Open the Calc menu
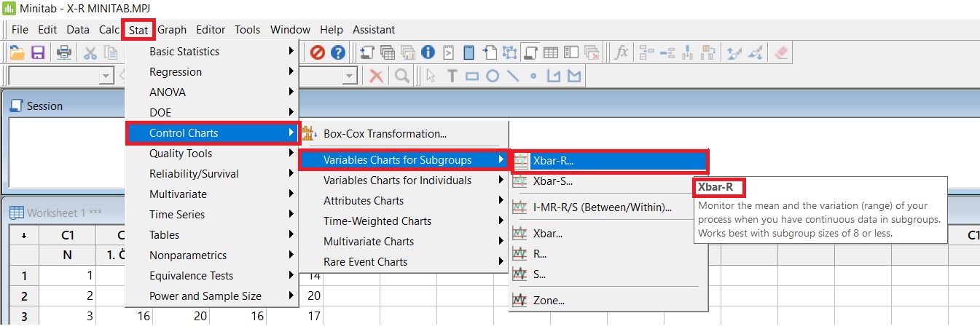This screenshot has width=980, height=329. 109,30
